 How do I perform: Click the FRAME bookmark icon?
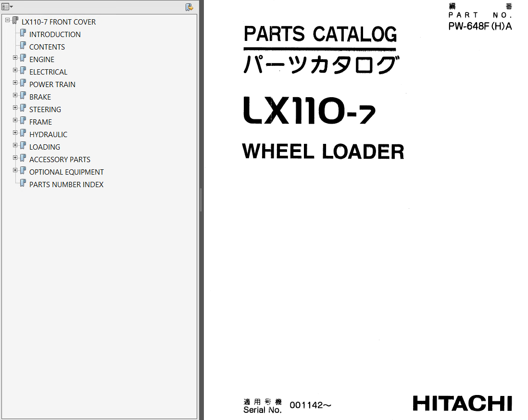click(x=23, y=120)
